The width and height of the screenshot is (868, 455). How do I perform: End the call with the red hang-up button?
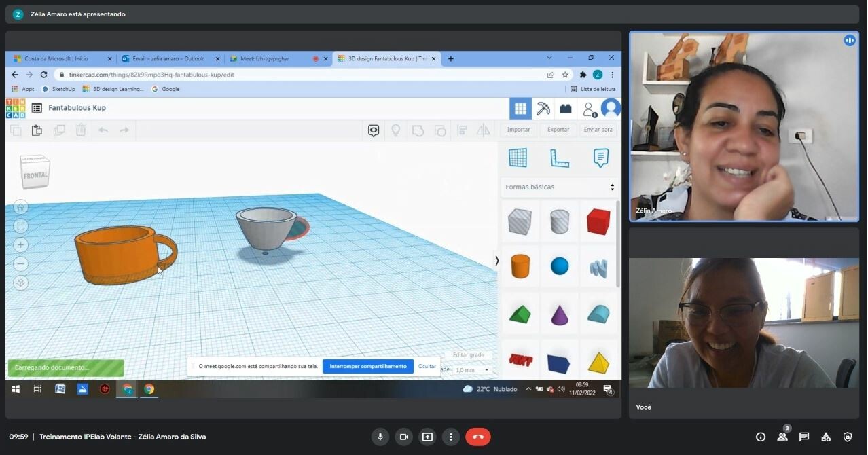pos(478,437)
